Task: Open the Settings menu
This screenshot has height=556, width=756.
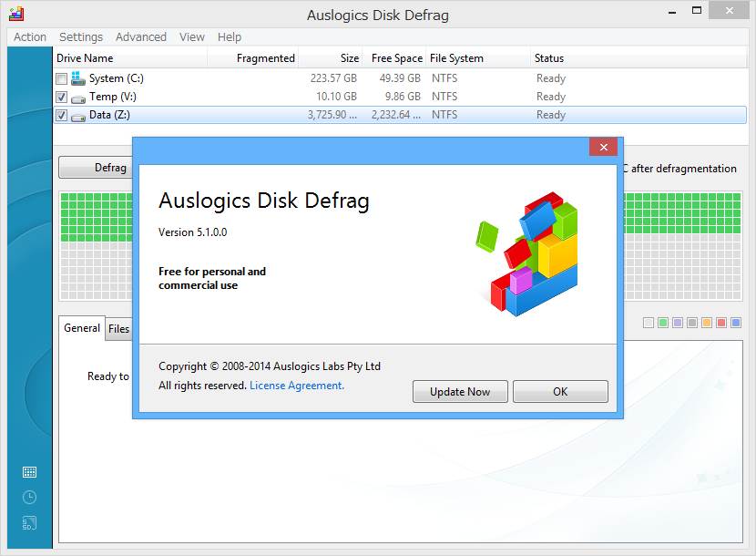Action: coord(80,36)
